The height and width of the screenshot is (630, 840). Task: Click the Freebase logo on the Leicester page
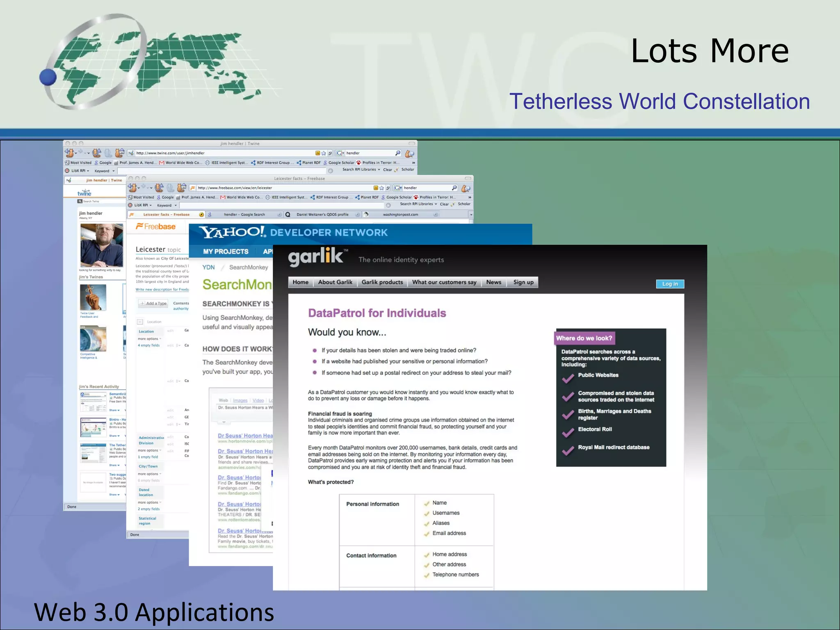click(x=156, y=226)
